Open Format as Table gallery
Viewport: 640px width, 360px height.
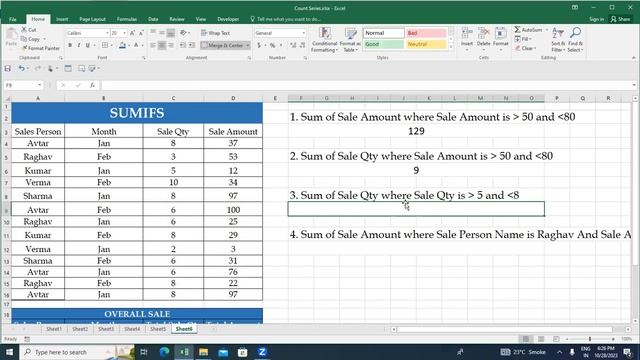pos(350,40)
